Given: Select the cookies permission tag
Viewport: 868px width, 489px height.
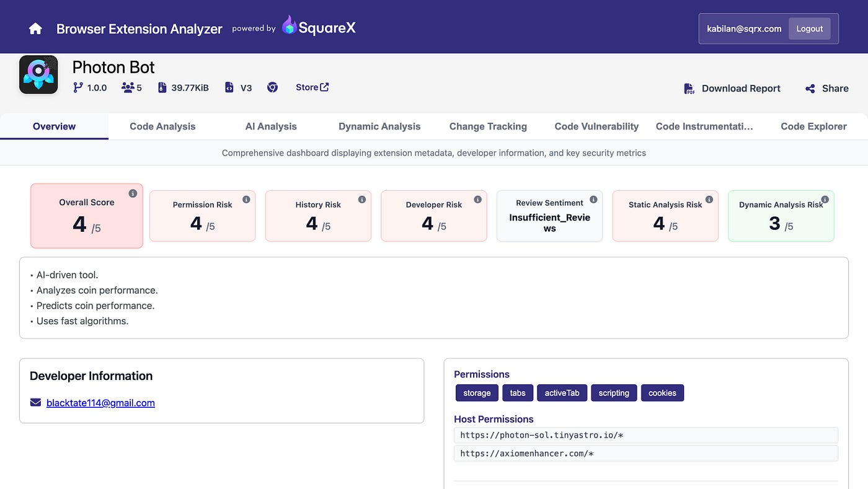Looking at the screenshot, I should 662,393.
